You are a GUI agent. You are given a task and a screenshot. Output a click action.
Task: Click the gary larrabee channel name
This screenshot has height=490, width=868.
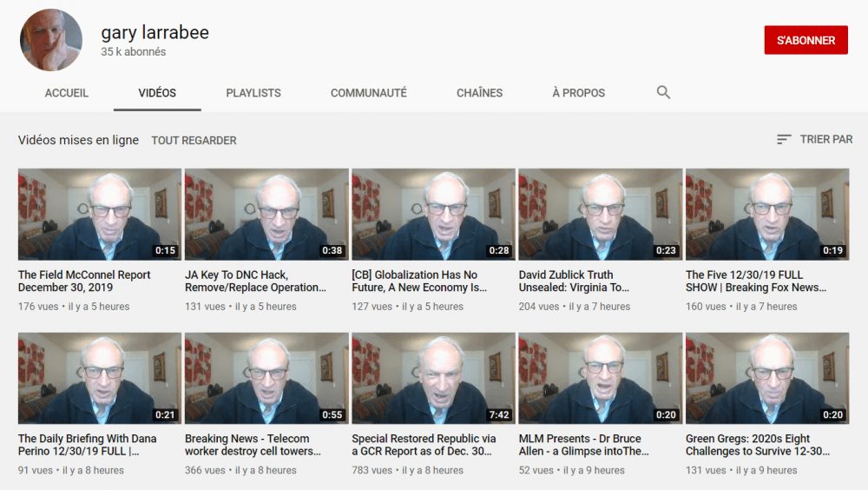tap(155, 32)
